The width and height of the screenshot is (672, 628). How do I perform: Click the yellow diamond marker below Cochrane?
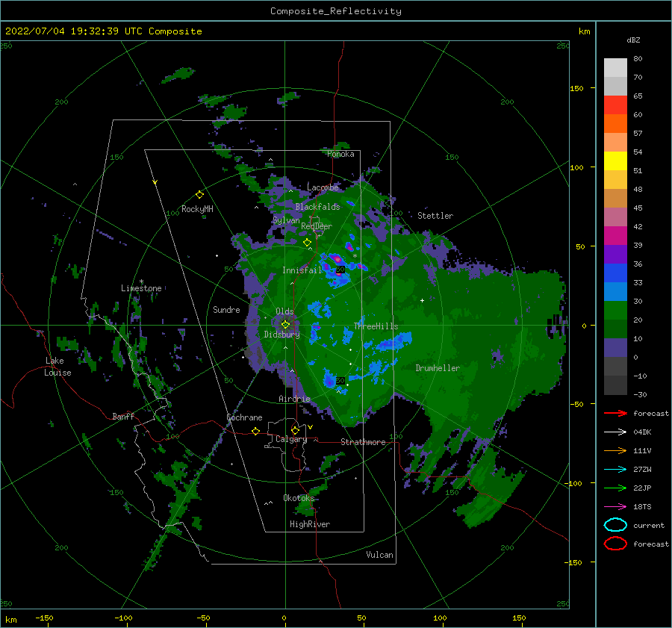(255, 431)
